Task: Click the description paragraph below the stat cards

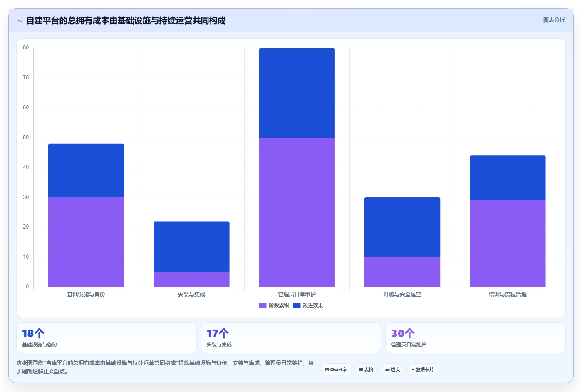Action: click(x=165, y=367)
